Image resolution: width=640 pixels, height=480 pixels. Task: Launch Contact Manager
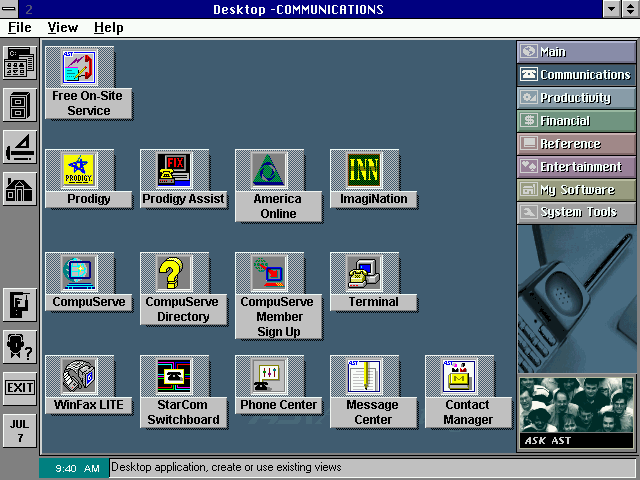pyautogui.click(x=459, y=376)
